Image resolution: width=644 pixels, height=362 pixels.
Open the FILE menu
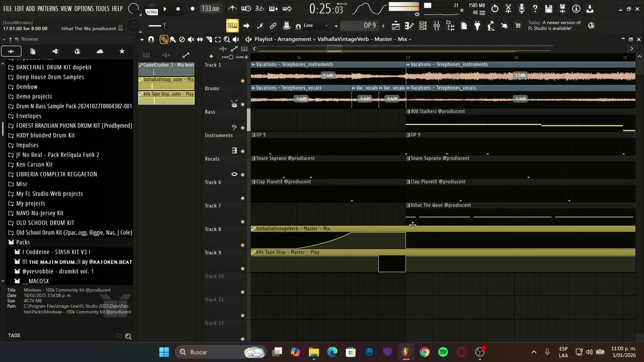point(8,9)
